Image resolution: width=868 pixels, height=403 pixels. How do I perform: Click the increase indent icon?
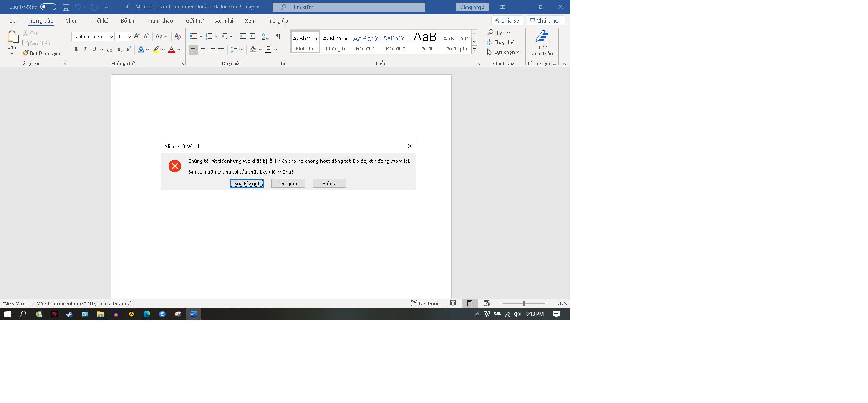pos(252,36)
